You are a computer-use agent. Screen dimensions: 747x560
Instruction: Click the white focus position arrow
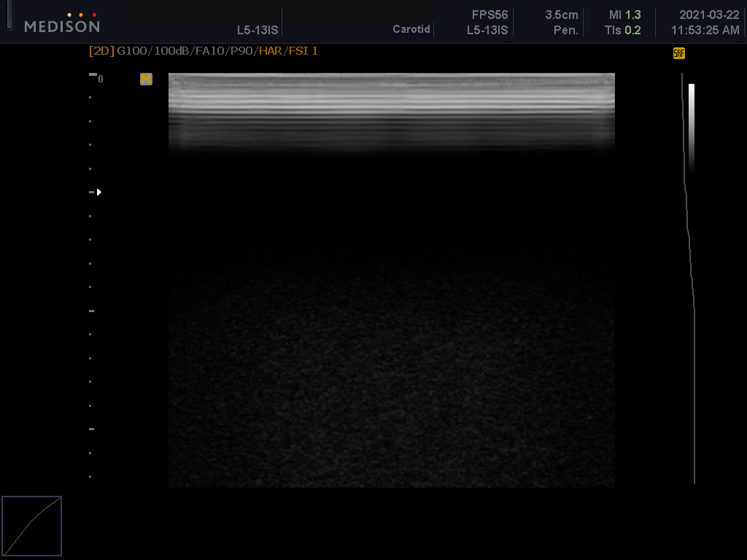tap(98, 192)
